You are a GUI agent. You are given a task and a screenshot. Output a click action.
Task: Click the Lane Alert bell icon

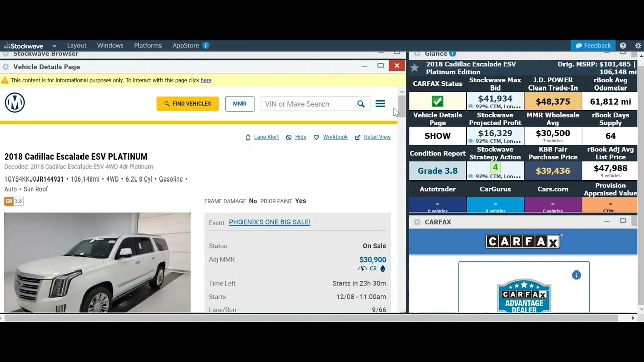248,137
